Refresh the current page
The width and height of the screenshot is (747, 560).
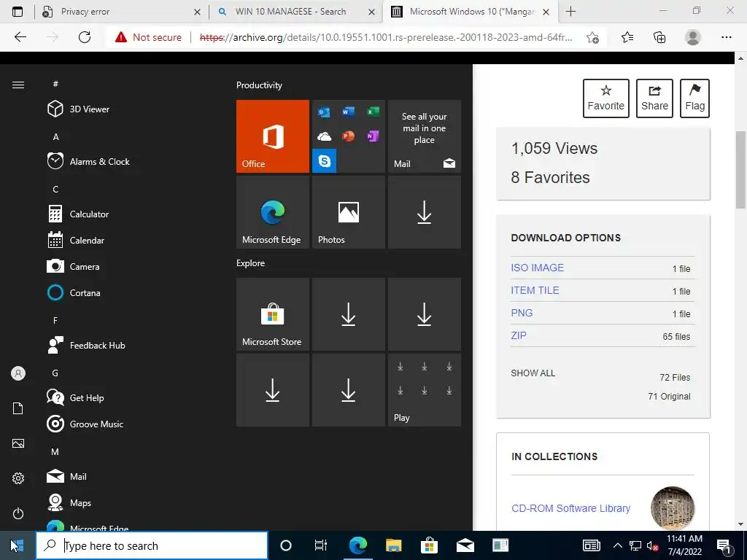(85, 37)
